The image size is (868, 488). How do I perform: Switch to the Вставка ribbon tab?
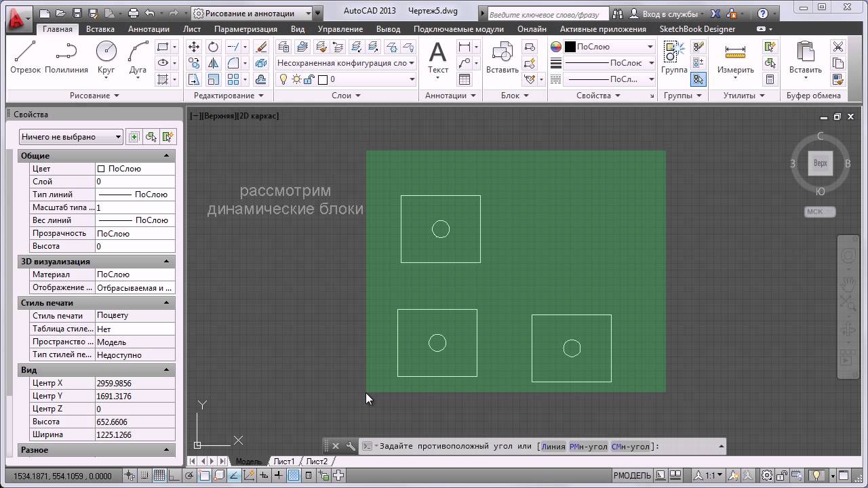click(x=100, y=29)
